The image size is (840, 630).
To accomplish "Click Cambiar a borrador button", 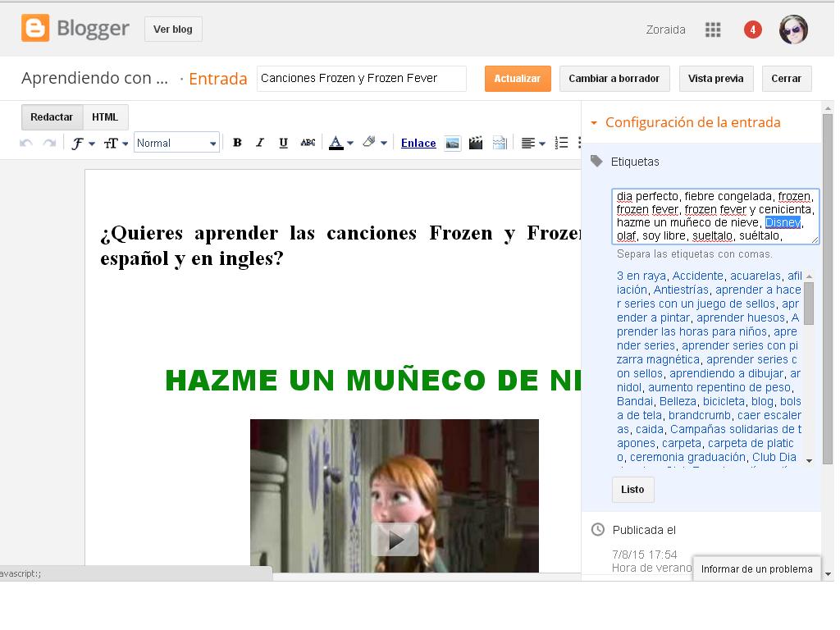I will pyautogui.click(x=614, y=78).
